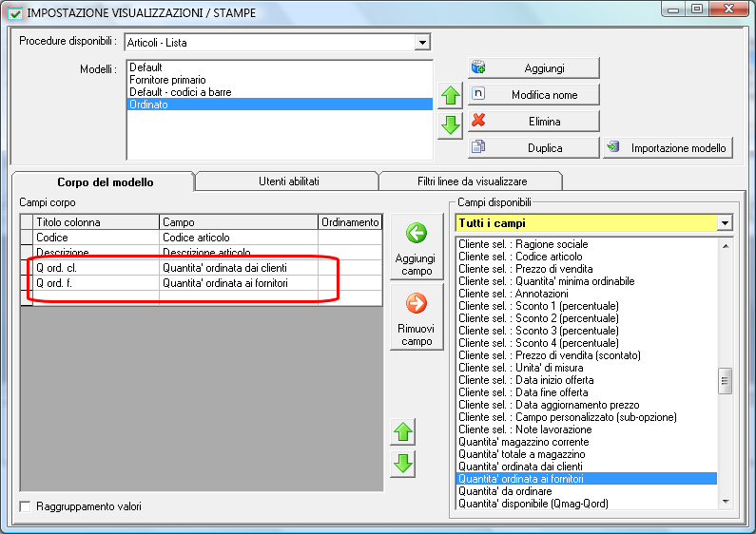The image size is (756, 534).
Task: Select Cliente sel. : Data fine offerta
Action: (587, 392)
